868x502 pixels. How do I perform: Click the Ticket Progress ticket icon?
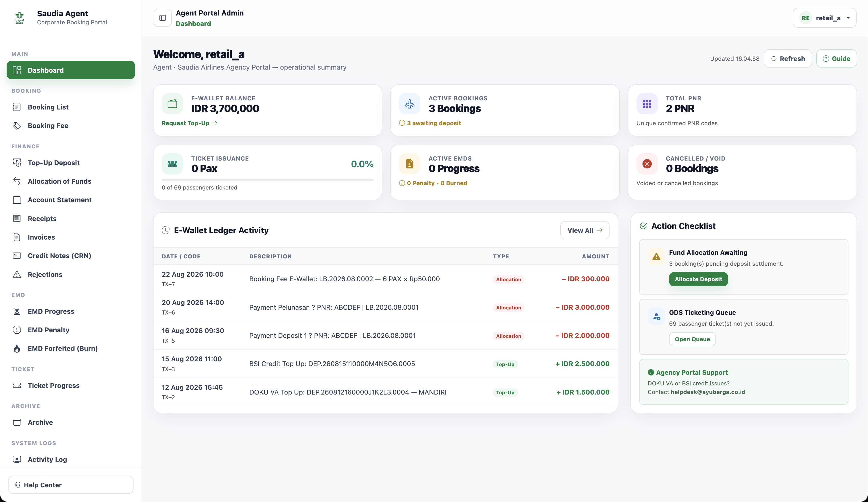pyautogui.click(x=17, y=385)
